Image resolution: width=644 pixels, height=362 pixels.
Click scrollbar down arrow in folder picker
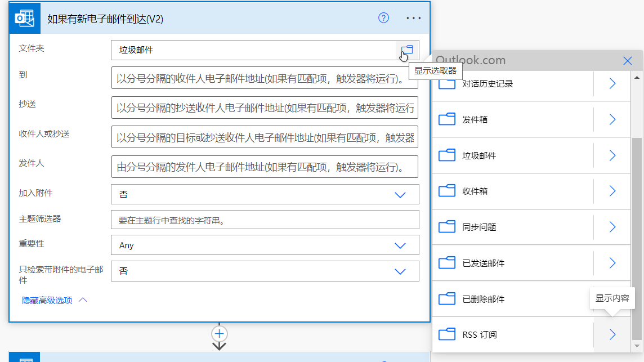(637, 346)
